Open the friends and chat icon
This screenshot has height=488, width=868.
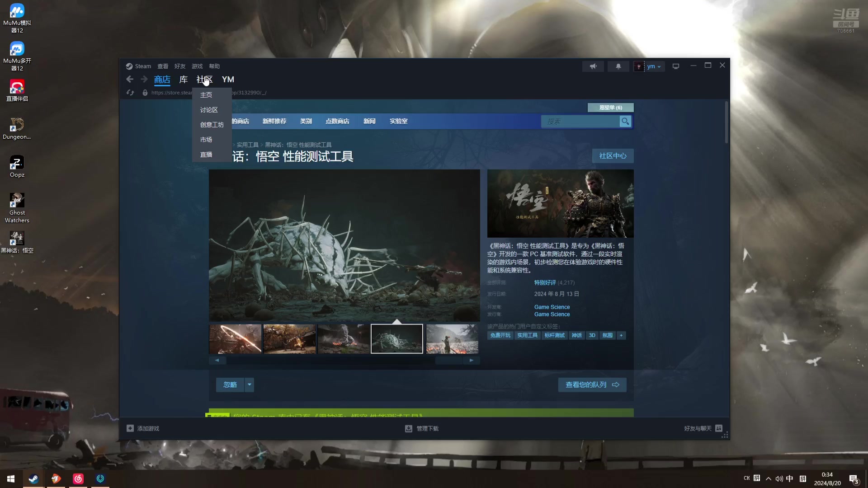(719, 428)
